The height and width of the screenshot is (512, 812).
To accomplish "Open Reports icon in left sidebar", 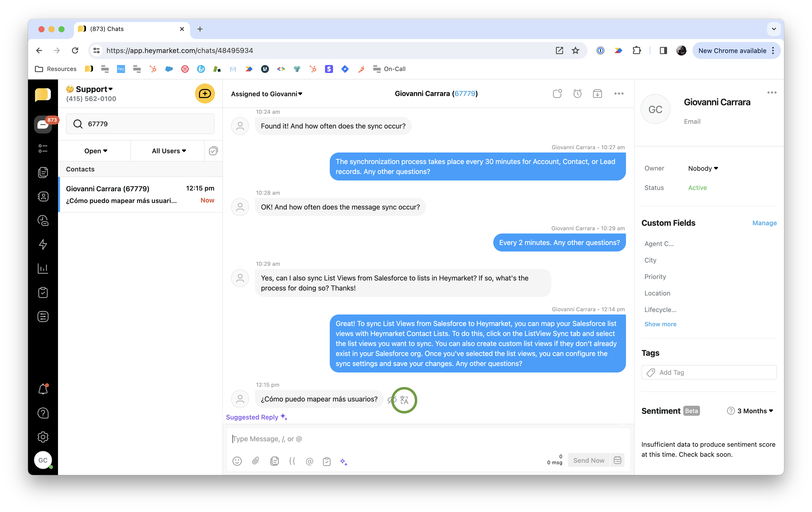I will [43, 268].
